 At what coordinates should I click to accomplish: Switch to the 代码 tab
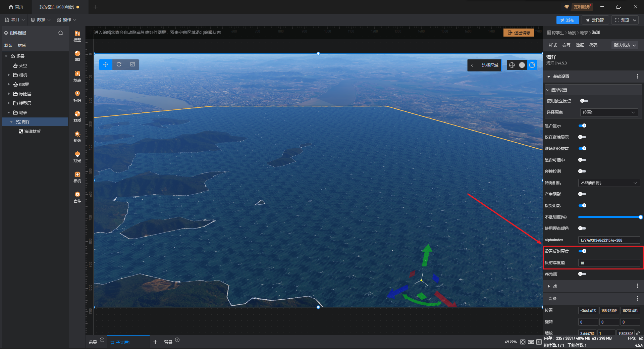(x=593, y=45)
